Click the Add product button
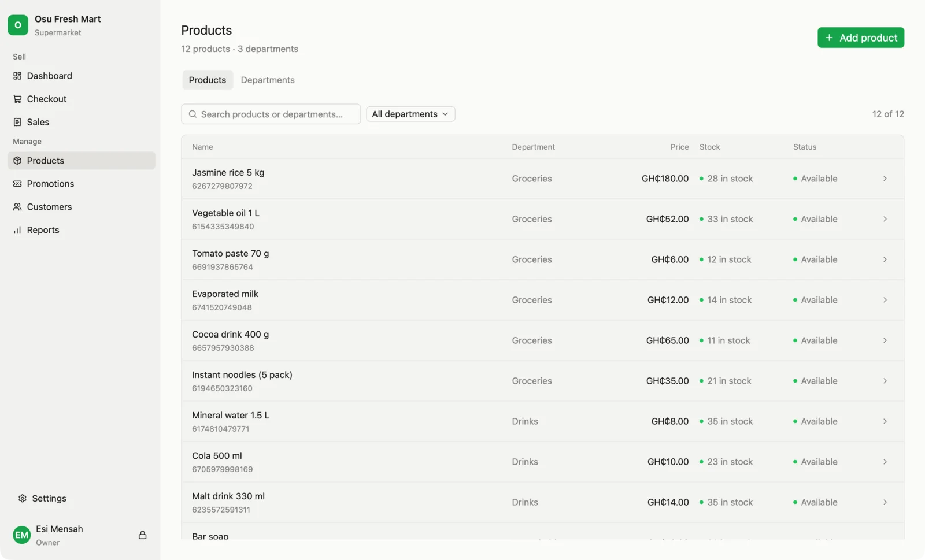 pyautogui.click(x=861, y=38)
